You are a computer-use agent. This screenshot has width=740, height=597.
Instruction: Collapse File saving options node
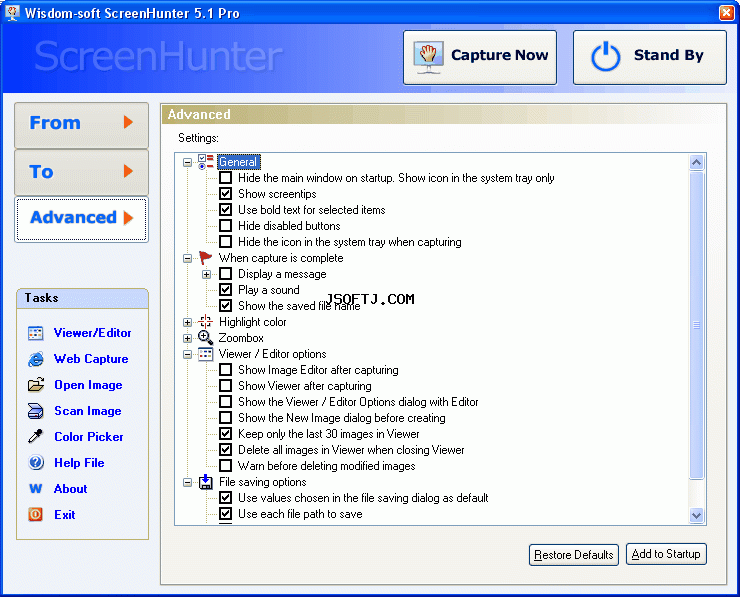187,482
